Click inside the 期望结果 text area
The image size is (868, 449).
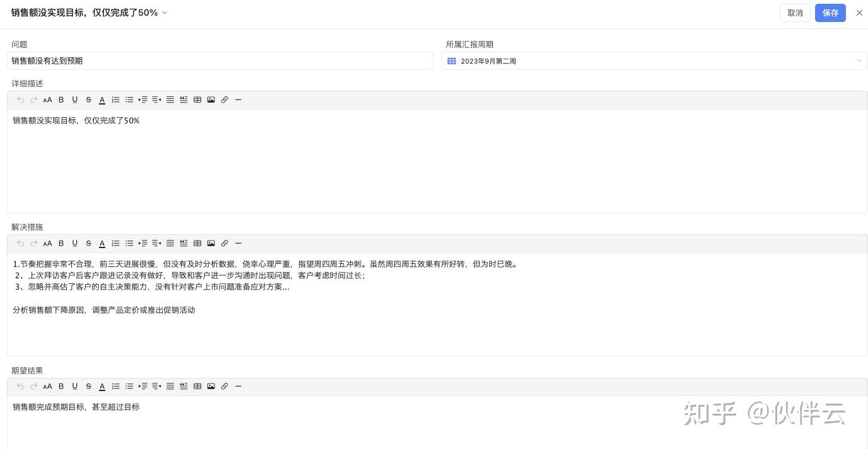437,422
